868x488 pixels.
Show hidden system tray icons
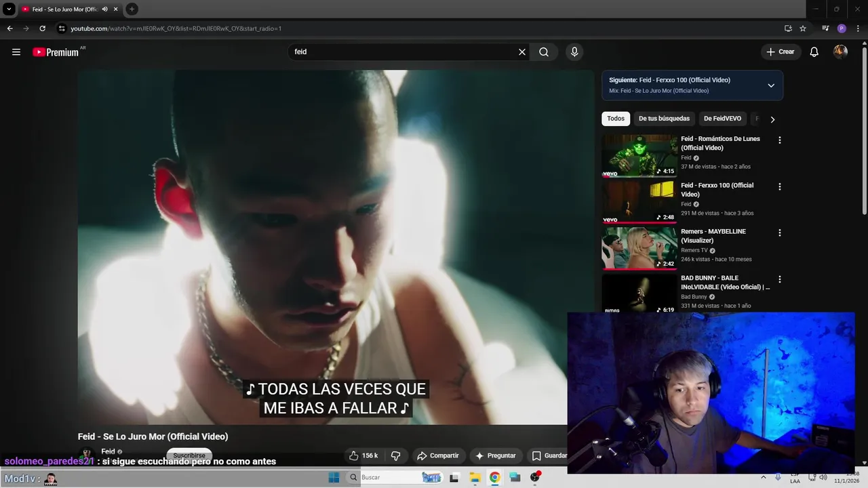[x=764, y=477]
